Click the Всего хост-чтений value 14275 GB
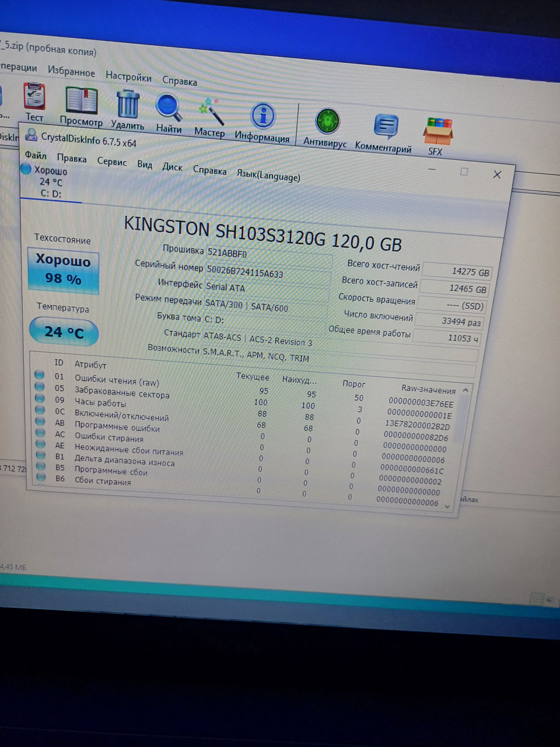The image size is (560, 747). click(x=458, y=271)
